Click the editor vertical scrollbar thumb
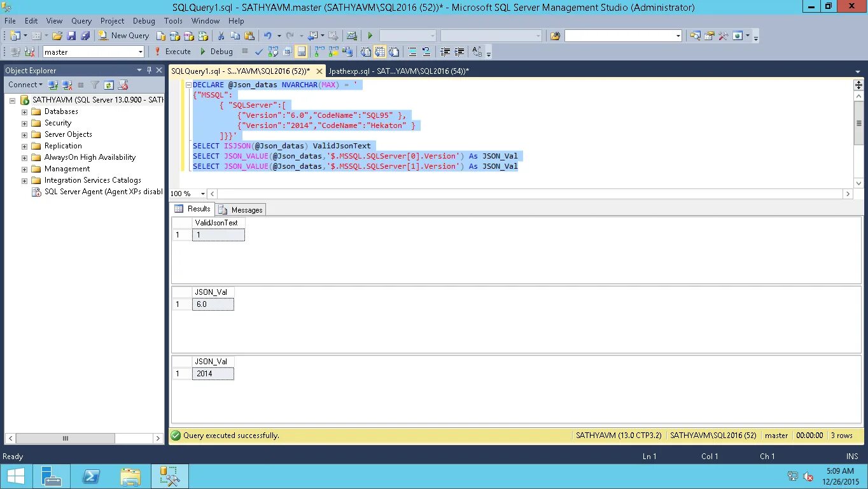Viewport: 868px width, 489px height. [858, 123]
